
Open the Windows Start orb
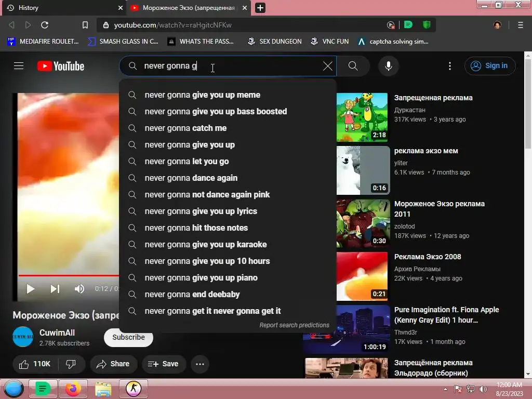14,389
